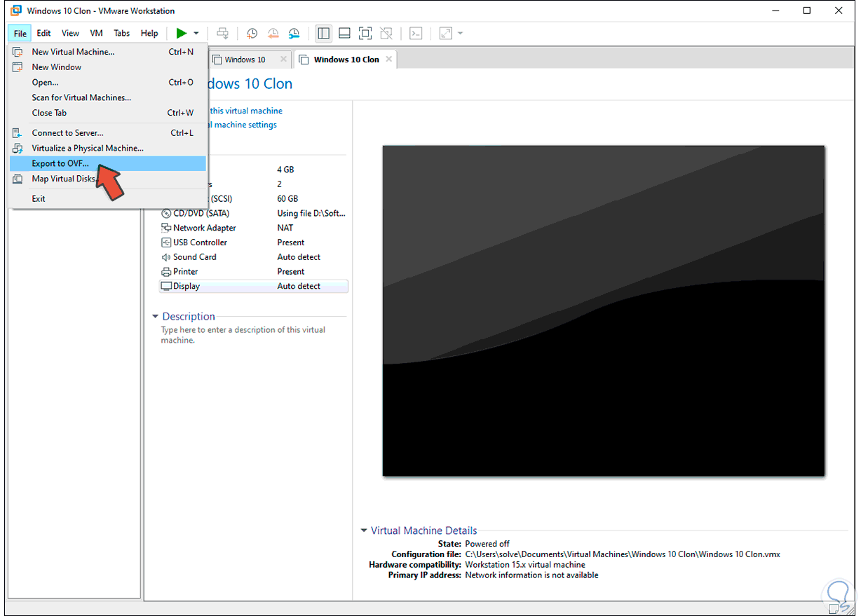Click Send Ctrl+Alt+Del toolbar icon
Viewport: 861px width, 616px height.
(x=222, y=33)
